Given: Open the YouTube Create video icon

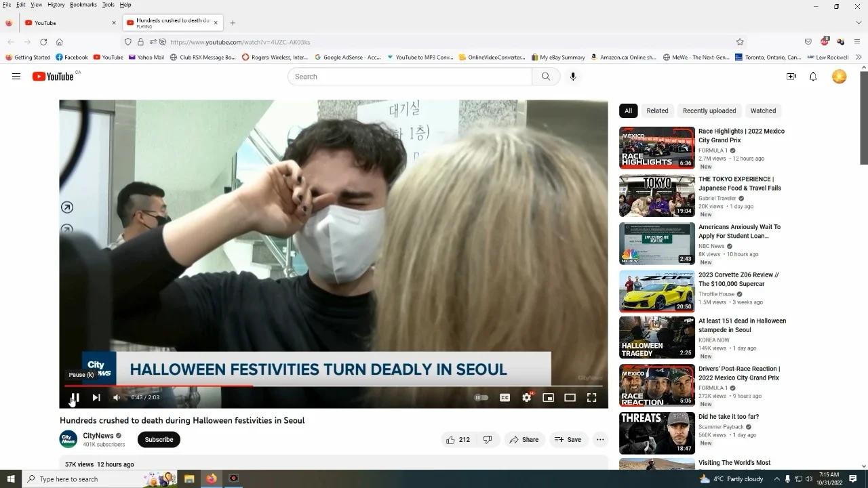Looking at the screenshot, I should (791, 77).
